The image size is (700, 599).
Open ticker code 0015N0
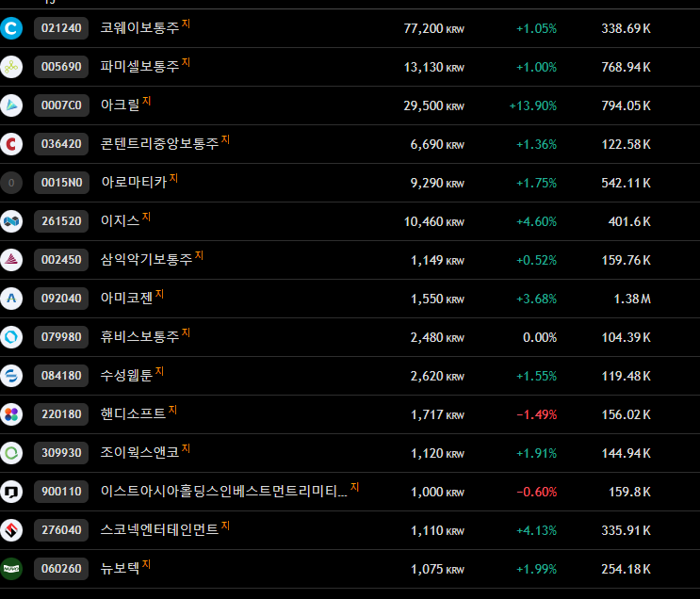61,183
